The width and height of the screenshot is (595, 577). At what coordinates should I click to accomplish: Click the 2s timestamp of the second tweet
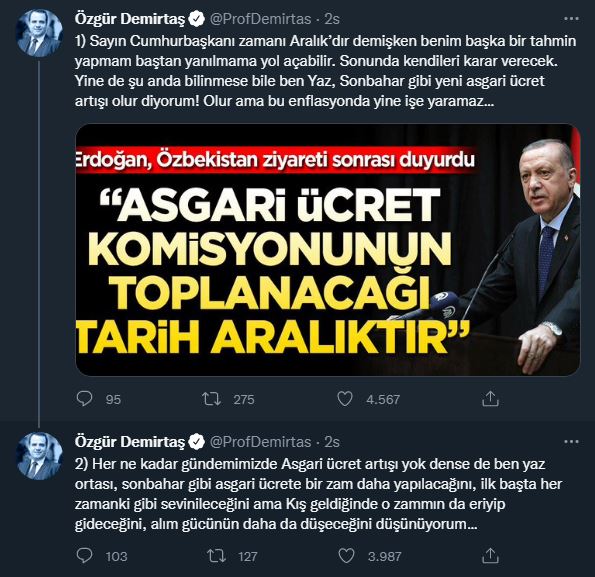332,442
